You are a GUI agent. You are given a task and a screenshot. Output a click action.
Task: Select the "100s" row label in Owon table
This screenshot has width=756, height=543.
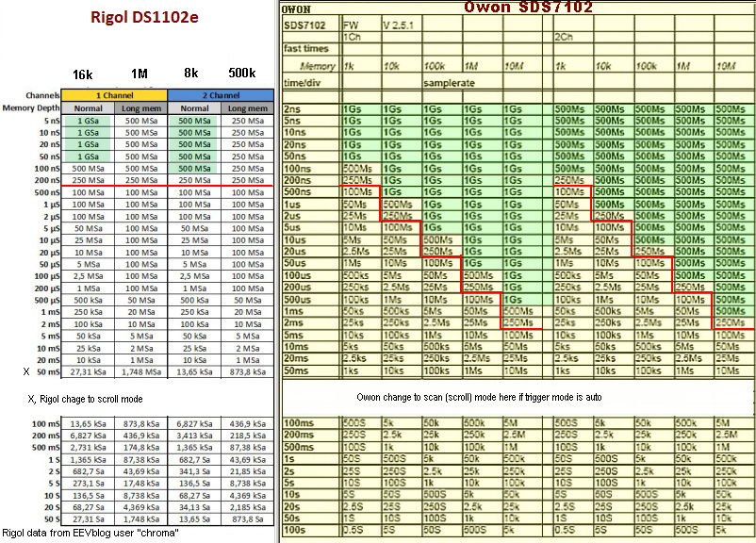pyautogui.click(x=295, y=530)
